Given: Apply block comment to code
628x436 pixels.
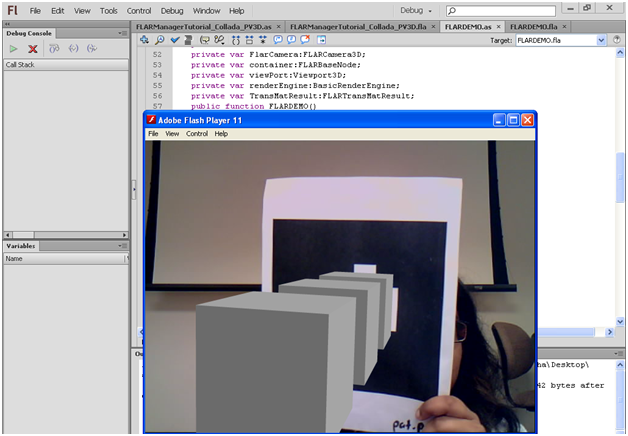Looking at the screenshot, I should click(278, 39).
